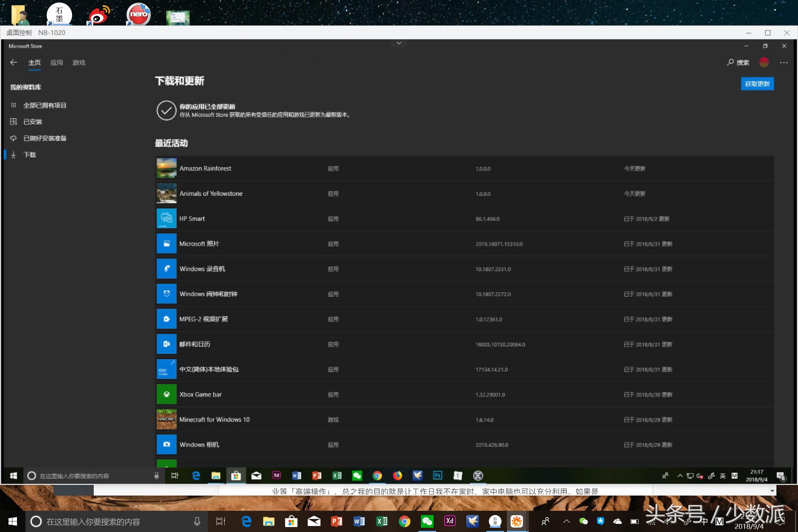798x532 pixels.
Task: Expand the remote-control toolbar chevron
Action: [x=399, y=43]
